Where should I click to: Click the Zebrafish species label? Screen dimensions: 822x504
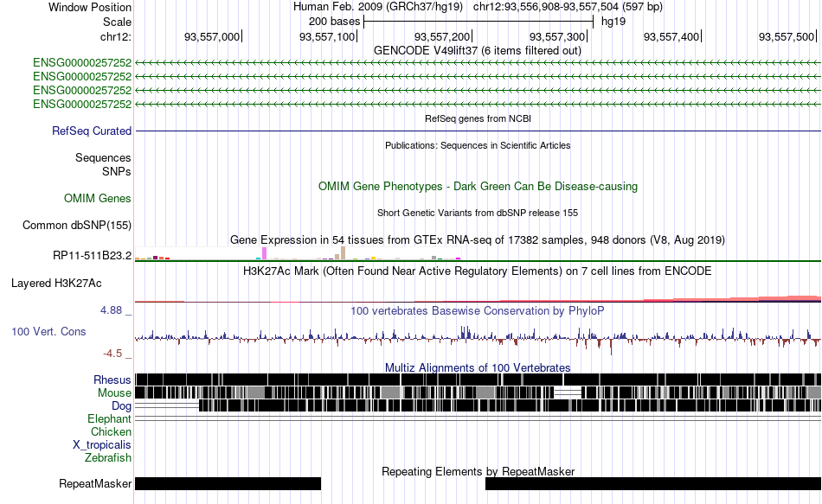click(x=108, y=458)
